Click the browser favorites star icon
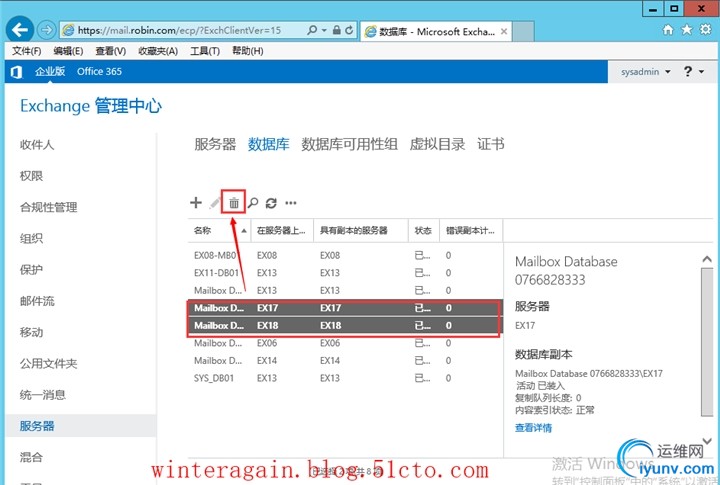This screenshot has height=485, width=720. tap(686, 30)
